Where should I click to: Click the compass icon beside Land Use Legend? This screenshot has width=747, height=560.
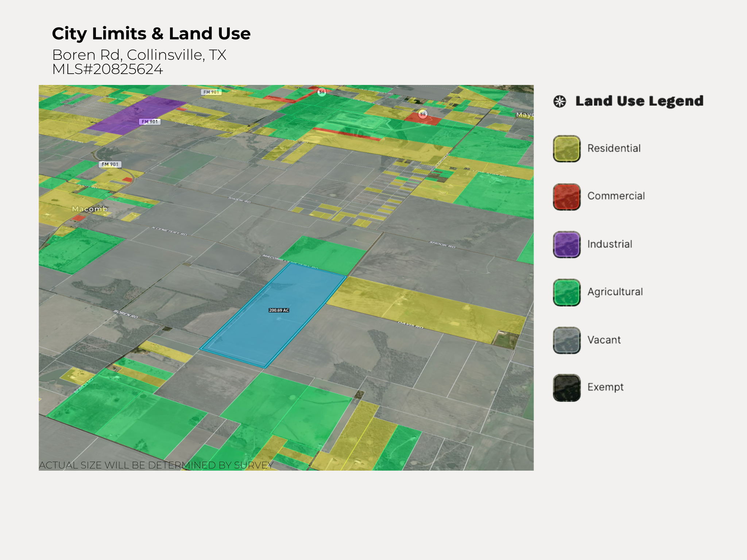click(560, 101)
